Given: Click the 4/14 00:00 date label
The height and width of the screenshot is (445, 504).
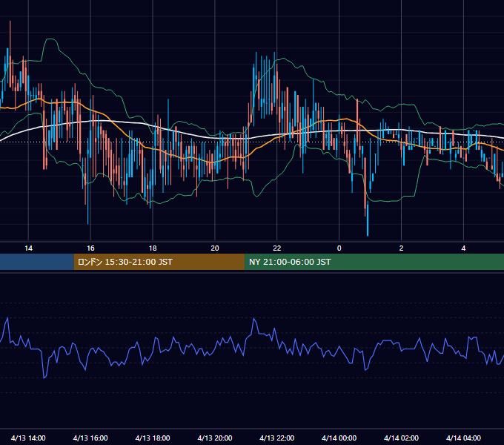Looking at the screenshot, I should (x=339, y=438).
